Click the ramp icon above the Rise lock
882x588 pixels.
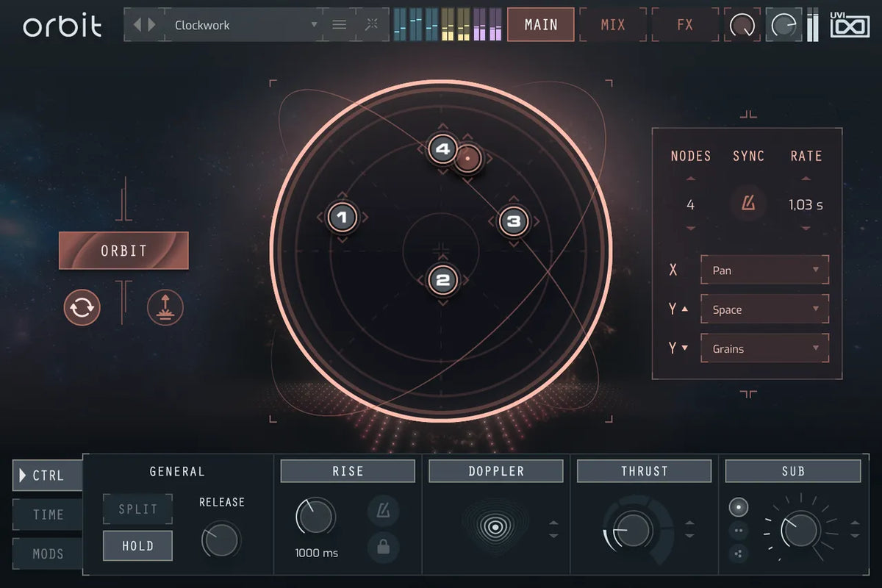coord(384,511)
